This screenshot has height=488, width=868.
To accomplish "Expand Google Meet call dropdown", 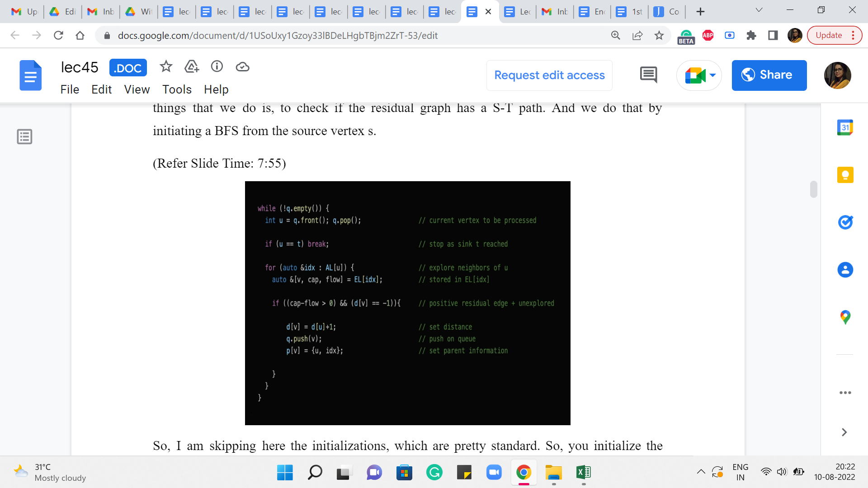I will tap(713, 75).
